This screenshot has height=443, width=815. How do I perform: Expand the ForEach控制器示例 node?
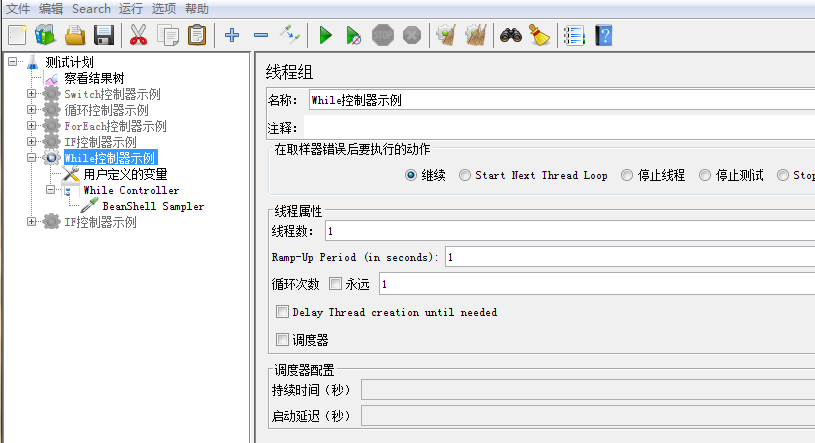[32, 125]
